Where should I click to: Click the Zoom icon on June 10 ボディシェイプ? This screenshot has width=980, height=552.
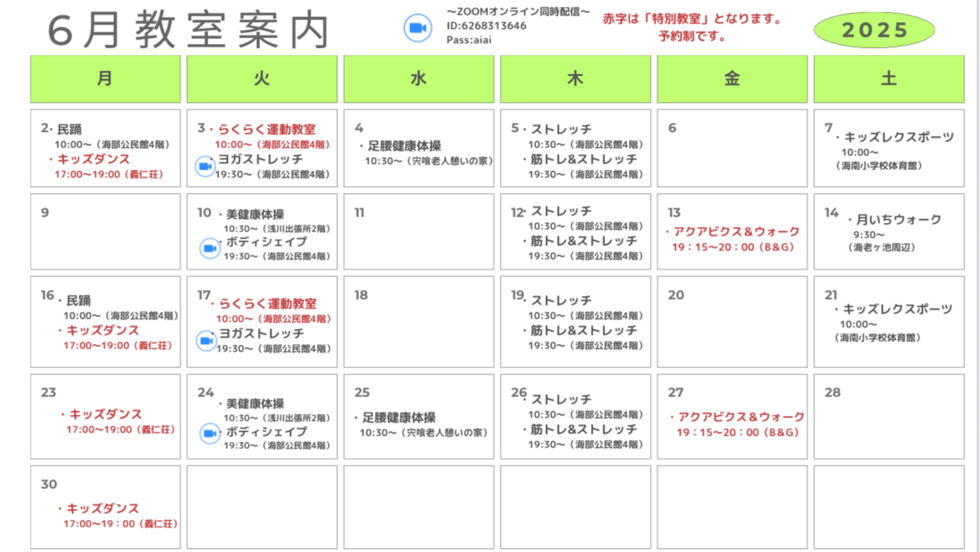[210, 248]
